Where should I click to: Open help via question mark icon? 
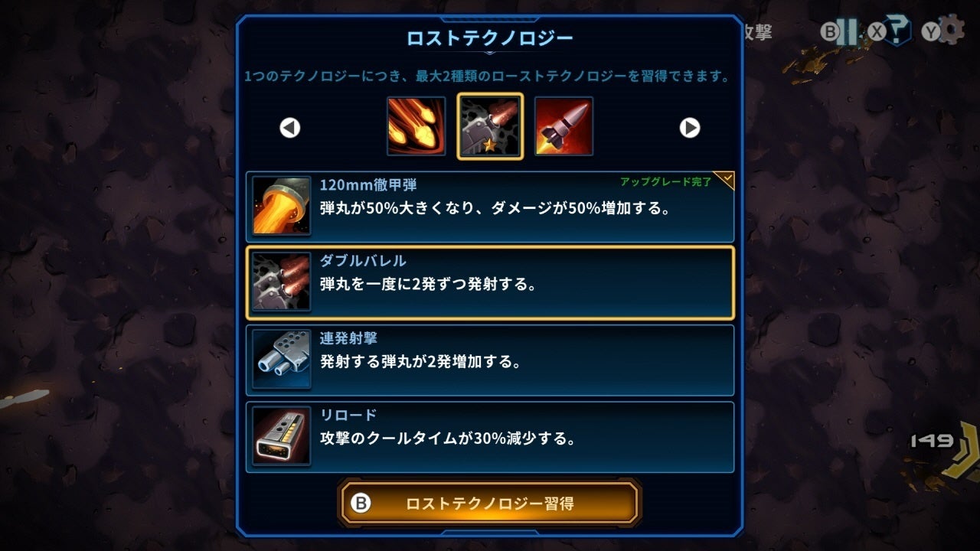899,31
